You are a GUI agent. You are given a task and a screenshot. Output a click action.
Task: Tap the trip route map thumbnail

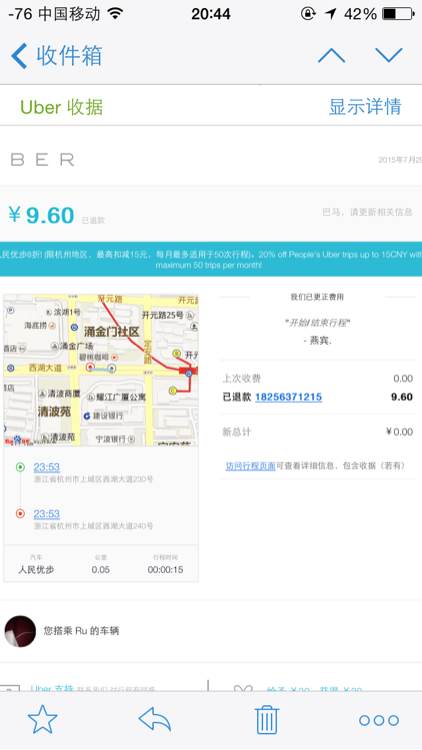[x=101, y=370]
